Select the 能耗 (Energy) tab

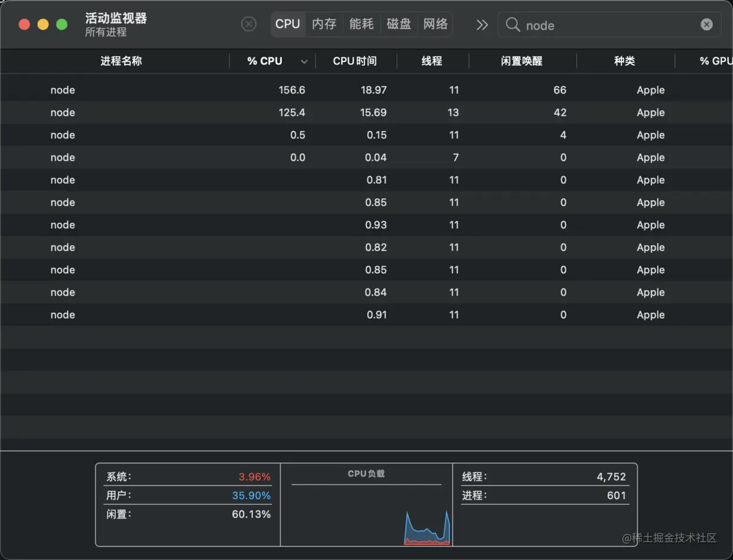coord(361,24)
